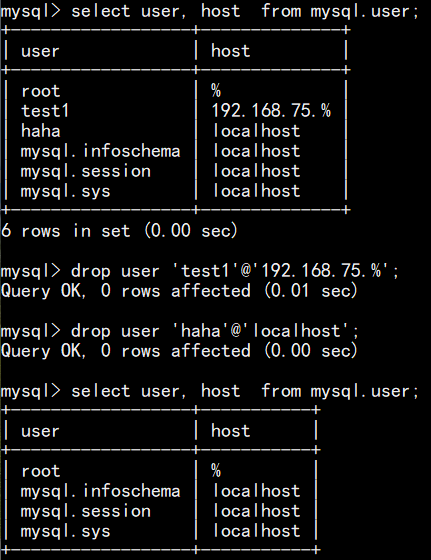
Task: Click the "6 rows in set (0.00 sec)" line
Action: tap(119, 230)
